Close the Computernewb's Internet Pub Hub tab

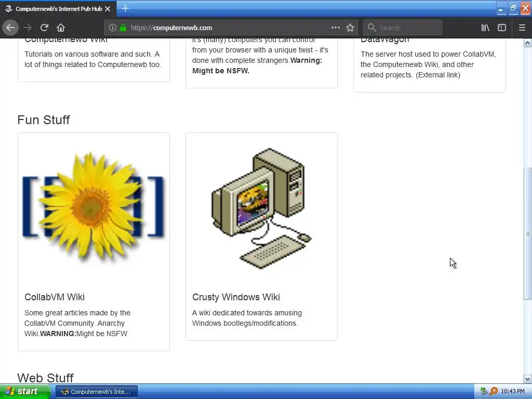point(108,9)
